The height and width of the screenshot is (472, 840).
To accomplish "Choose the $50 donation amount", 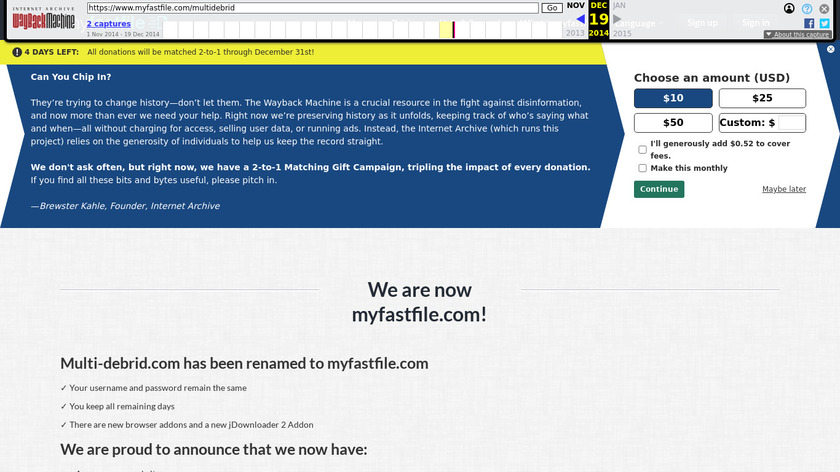I will point(673,123).
